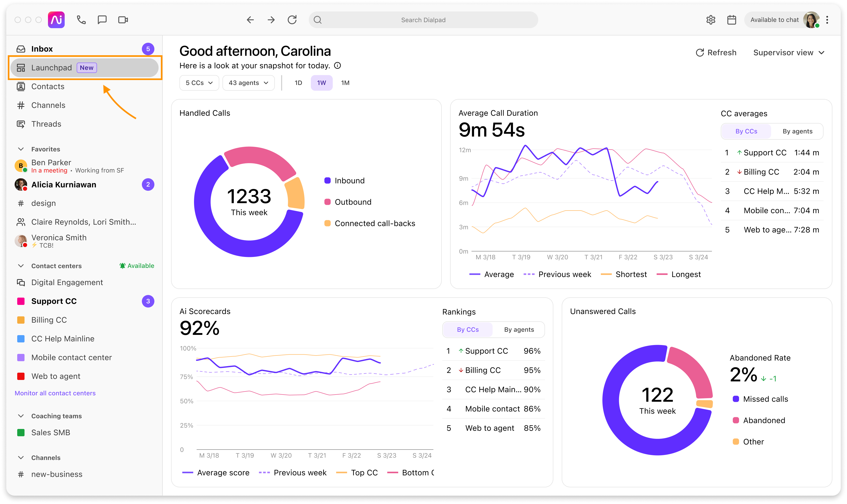
Task: Open new message chat bubble icon
Action: tap(102, 20)
